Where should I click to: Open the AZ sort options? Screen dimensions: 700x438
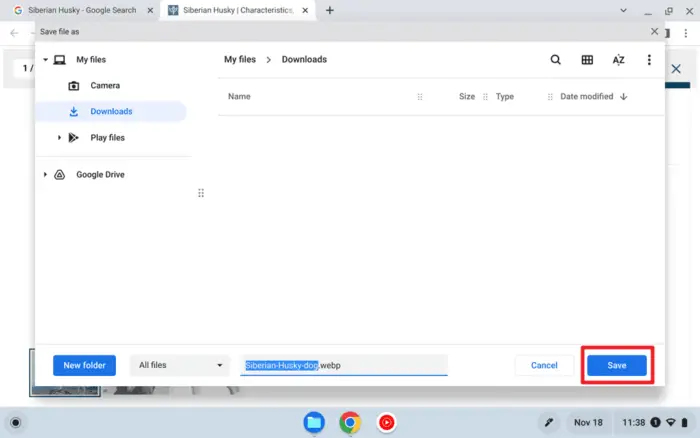coord(618,59)
